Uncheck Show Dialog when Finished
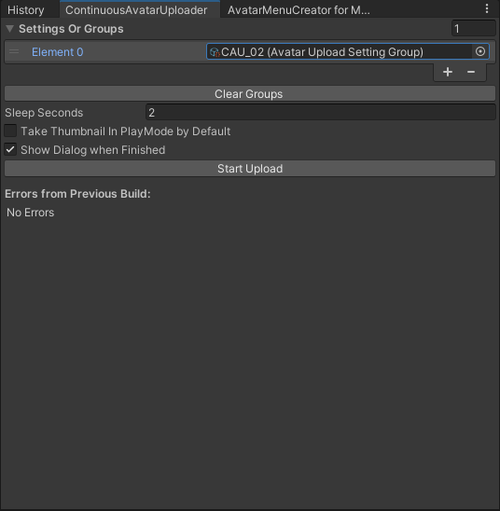The height and width of the screenshot is (511, 500). click(11, 150)
